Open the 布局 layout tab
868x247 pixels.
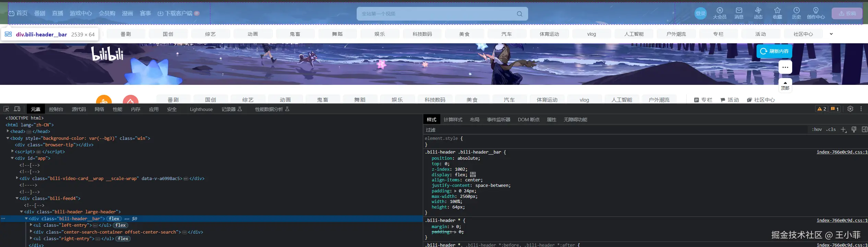(x=475, y=120)
